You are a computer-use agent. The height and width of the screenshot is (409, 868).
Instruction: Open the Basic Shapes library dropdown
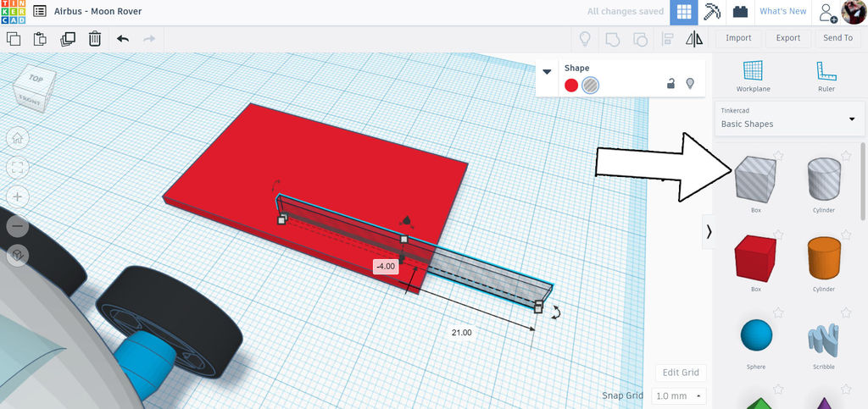[789, 119]
